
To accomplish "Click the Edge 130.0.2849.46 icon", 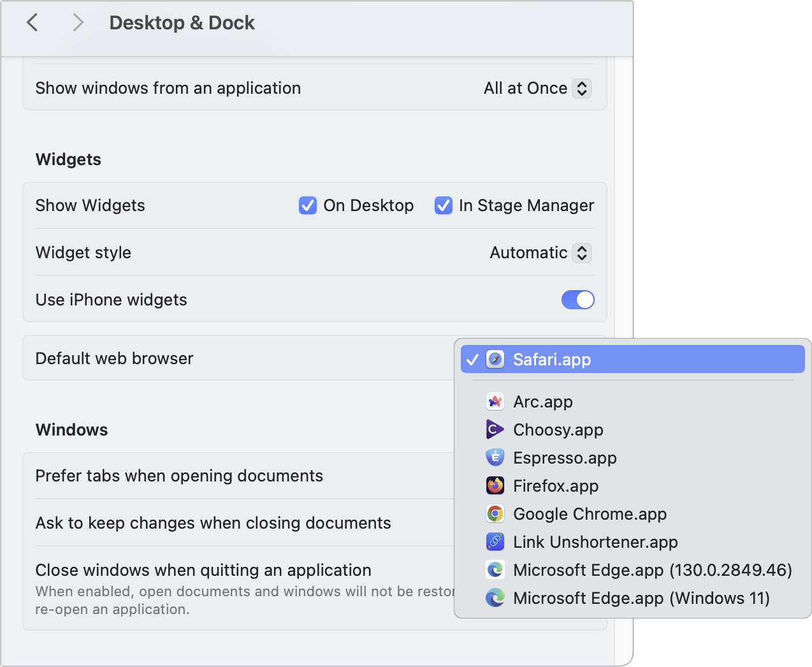I will click(495, 570).
